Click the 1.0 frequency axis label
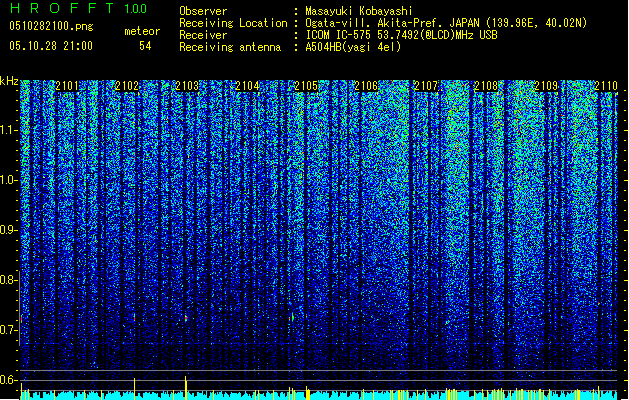The image size is (629, 400). click(9, 180)
